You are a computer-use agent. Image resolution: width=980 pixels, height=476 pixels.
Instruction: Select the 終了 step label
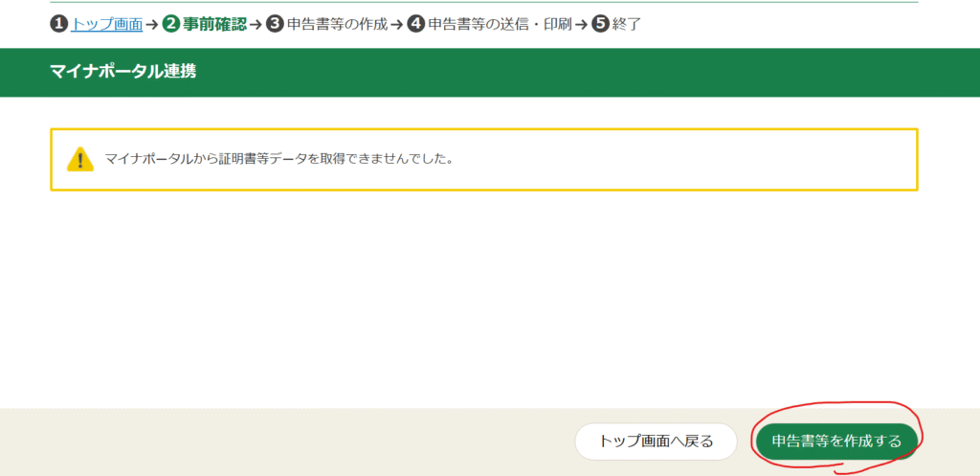(x=626, y=24)
